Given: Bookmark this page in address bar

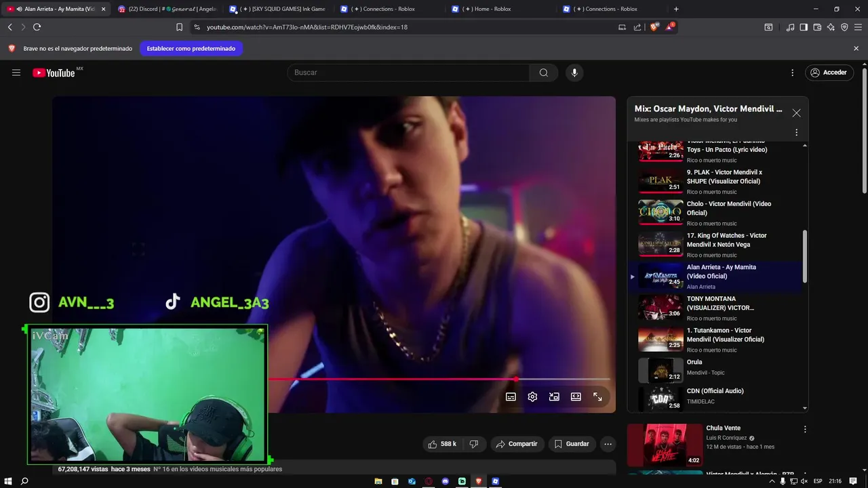Looking at the screenshot, I should coord(179,27).
